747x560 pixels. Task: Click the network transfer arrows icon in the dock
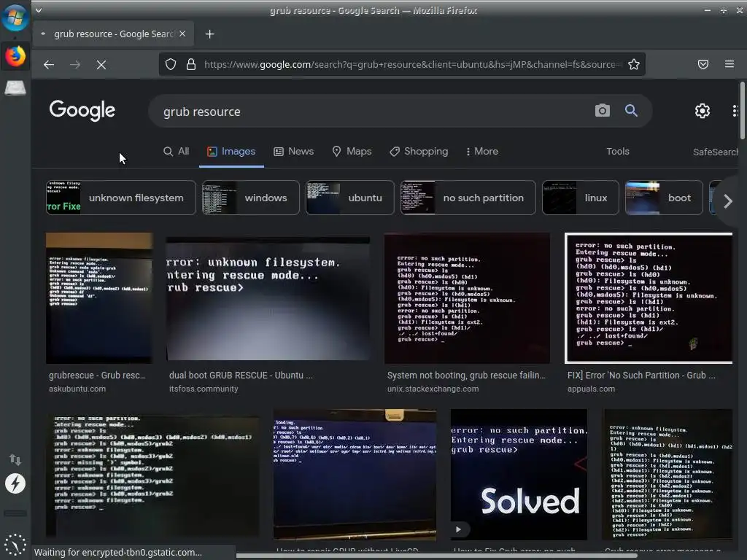pyautogui.click(x=15, y=459)
